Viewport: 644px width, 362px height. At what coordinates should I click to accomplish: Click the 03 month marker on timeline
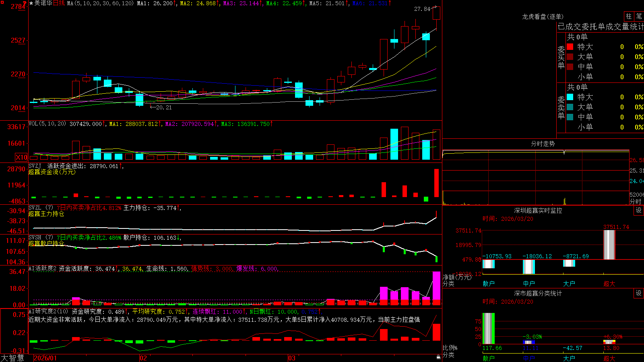click(x=292, y=358)
